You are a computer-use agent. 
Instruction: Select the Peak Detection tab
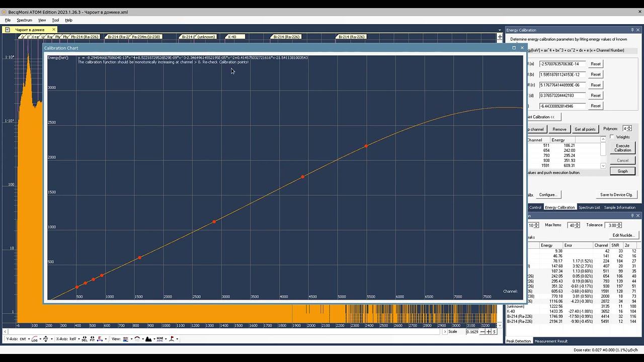pos(519,341)
